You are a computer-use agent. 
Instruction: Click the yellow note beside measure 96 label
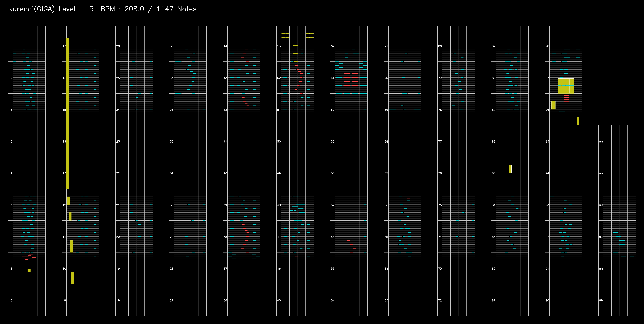[x=554, y=105]
